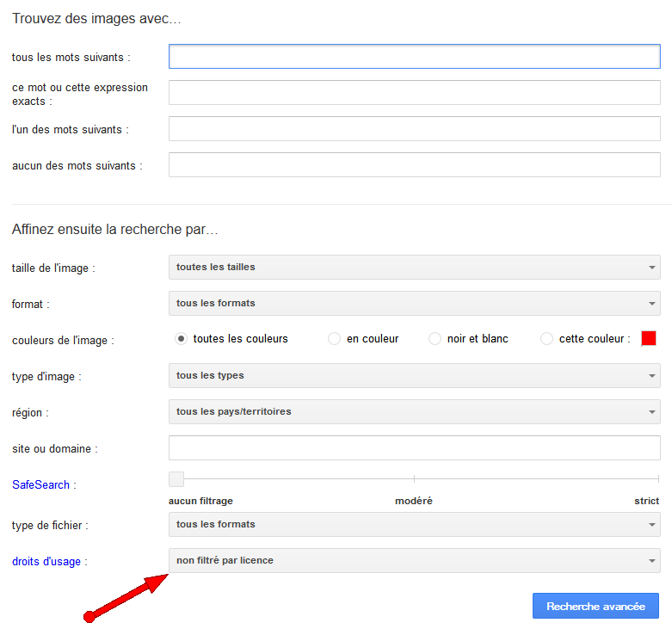Open the red color swatch picker
The height and width of the screenshot is (635, 672).
point(649,338)
